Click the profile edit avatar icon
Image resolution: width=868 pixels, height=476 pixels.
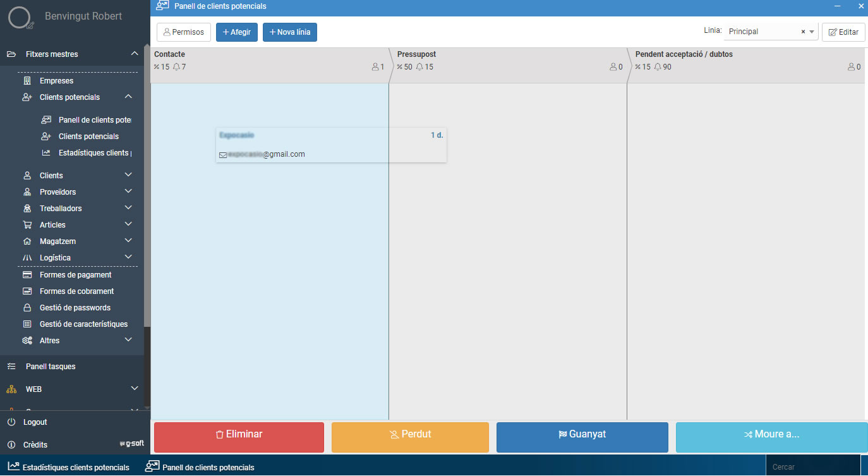pos(20,18)
